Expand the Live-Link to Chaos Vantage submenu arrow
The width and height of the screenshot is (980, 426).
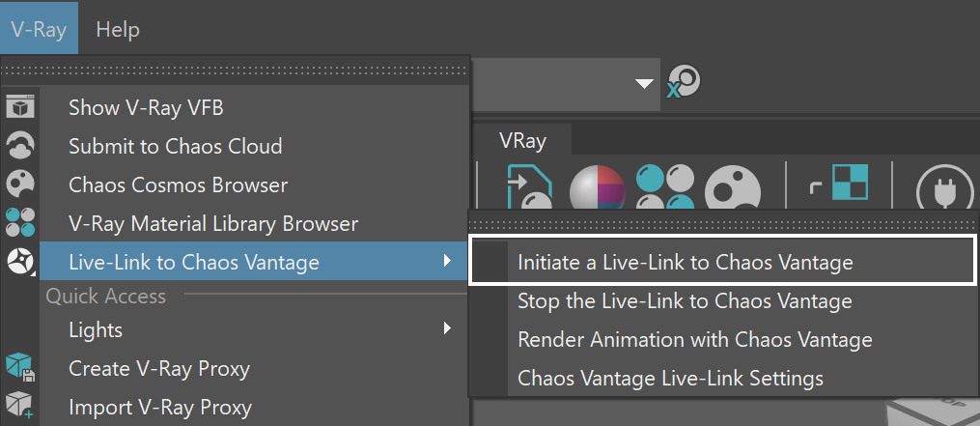447,260
